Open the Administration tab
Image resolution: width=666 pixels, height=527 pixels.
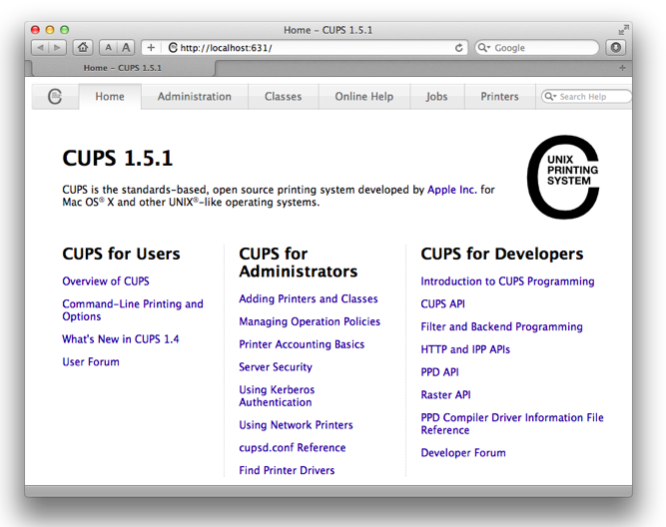click(x=195, y=96)
